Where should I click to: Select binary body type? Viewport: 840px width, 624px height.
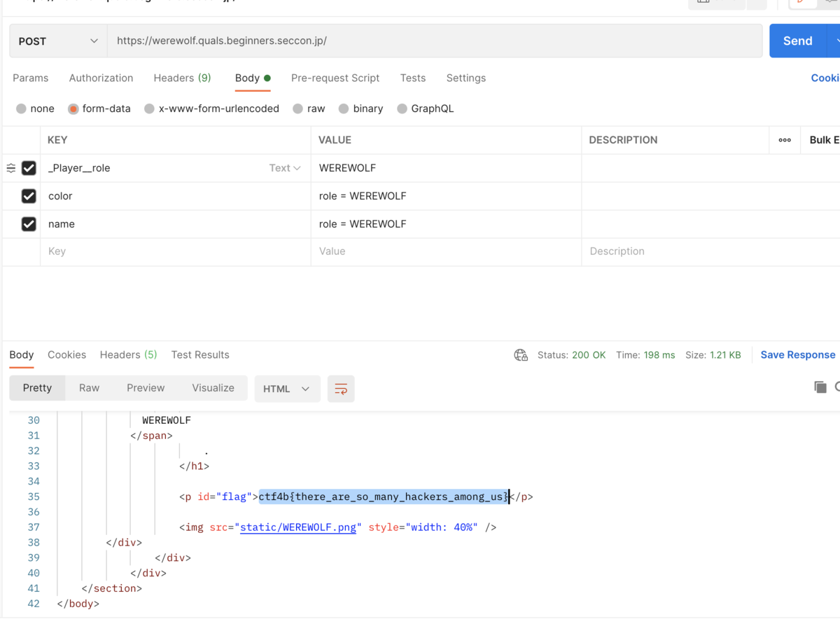click(344, 109)
